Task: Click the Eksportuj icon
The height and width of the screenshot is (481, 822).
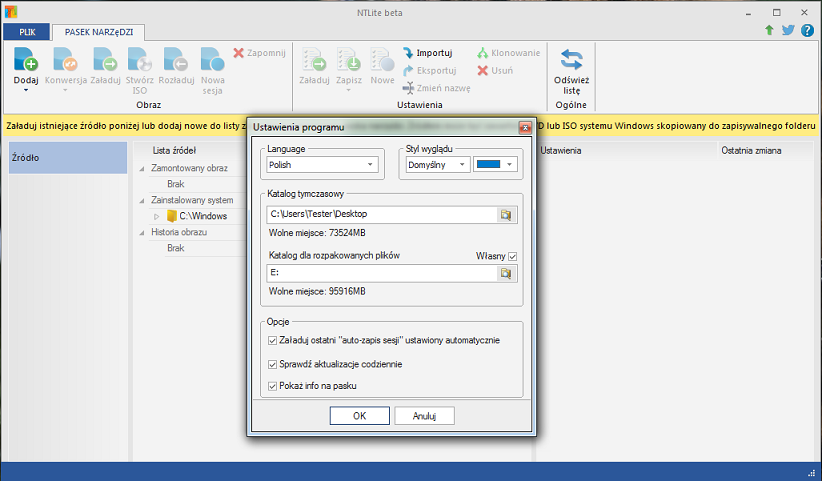Action: [x=408, y=71]
